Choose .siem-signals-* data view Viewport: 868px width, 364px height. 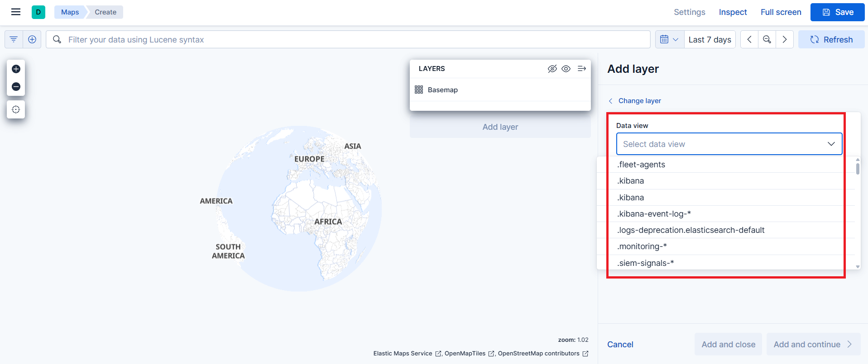725,263
